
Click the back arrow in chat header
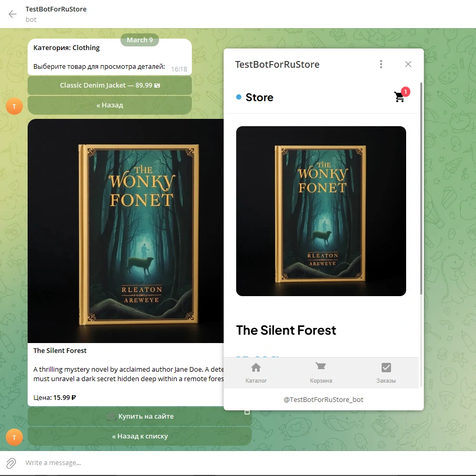[13, 14]
